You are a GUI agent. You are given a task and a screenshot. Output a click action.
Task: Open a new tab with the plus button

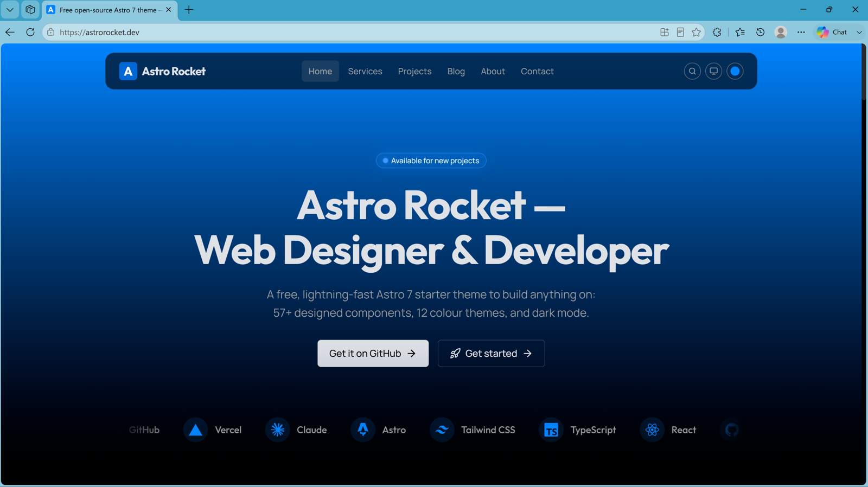(x=189, y=10)
